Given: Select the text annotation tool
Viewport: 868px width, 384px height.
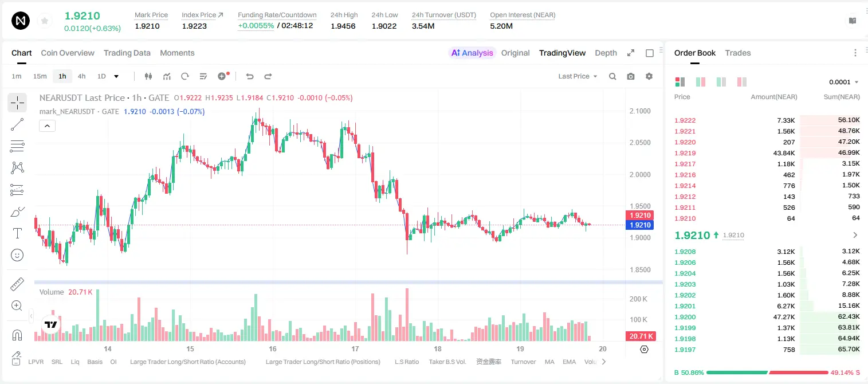Looking at the screenshot, I should pos(17,233).
